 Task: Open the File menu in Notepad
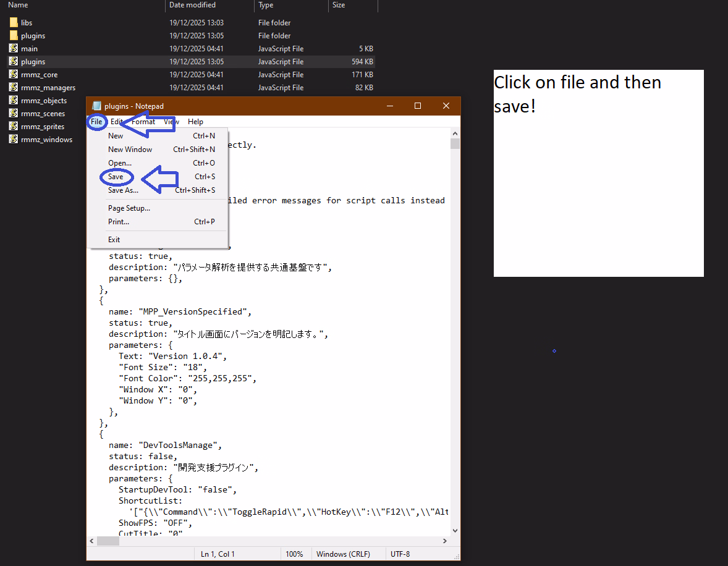pyautogui.click(x=96, y=122)
